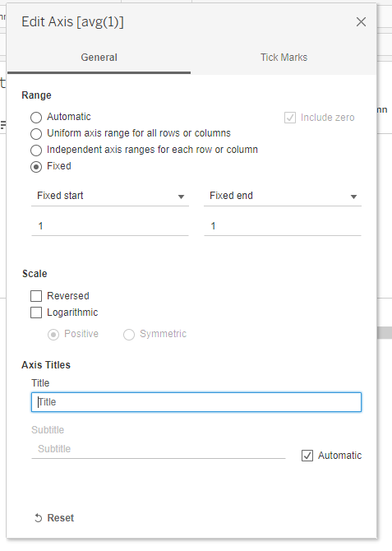Switch to the Tick Marks tab
This screenshot has height=551, width=392.
[x=284, y=58]
